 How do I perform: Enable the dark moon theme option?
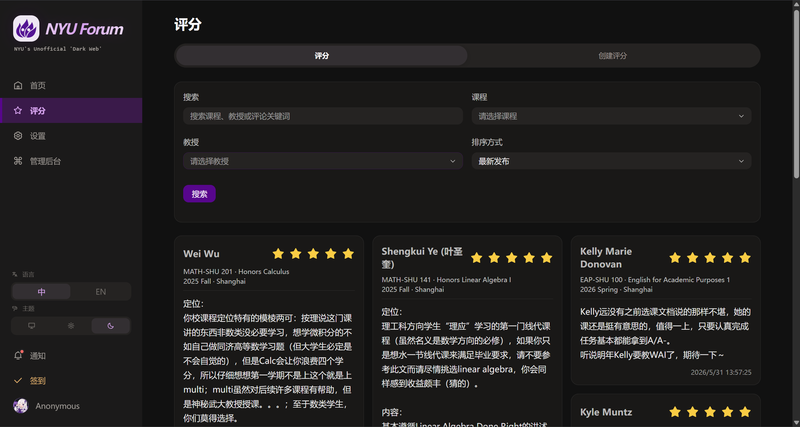click(x=111, y=326)
